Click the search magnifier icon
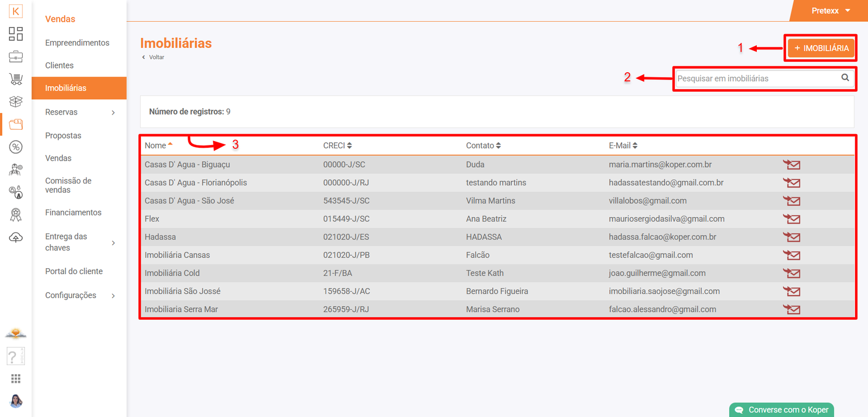 click(845, 78)
